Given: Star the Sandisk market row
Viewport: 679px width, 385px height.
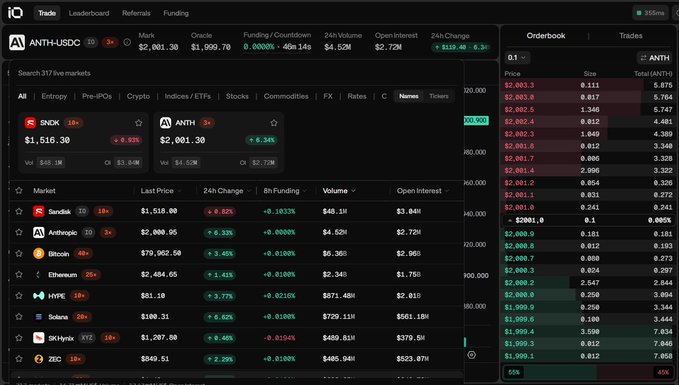Looking at the screenshot, I should [19, 211].
